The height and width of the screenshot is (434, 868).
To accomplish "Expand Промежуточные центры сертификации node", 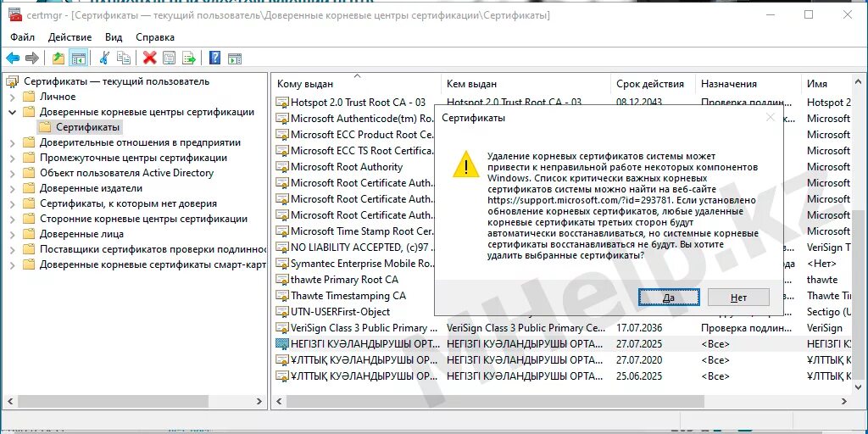I will [12, 158].
